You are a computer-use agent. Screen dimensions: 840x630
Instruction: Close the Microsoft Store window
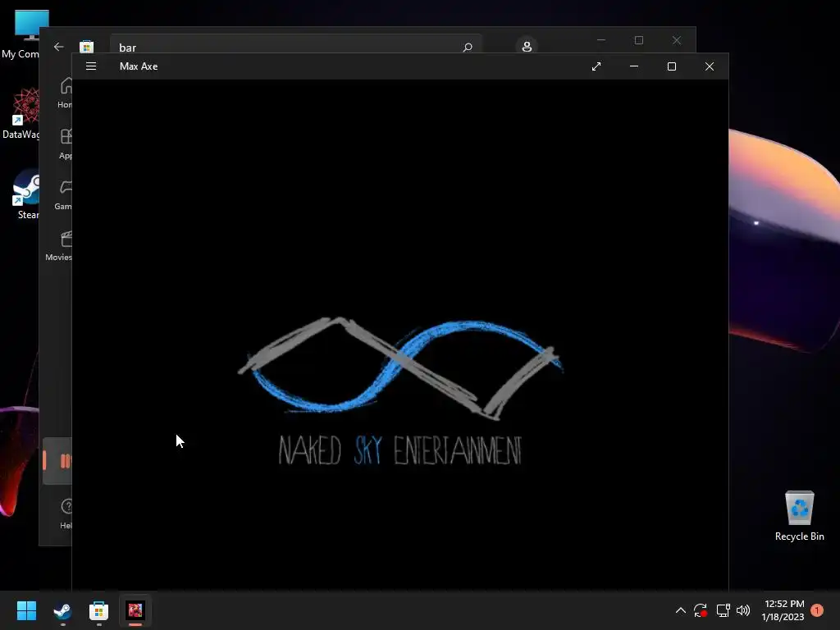[x=677, y=40]
